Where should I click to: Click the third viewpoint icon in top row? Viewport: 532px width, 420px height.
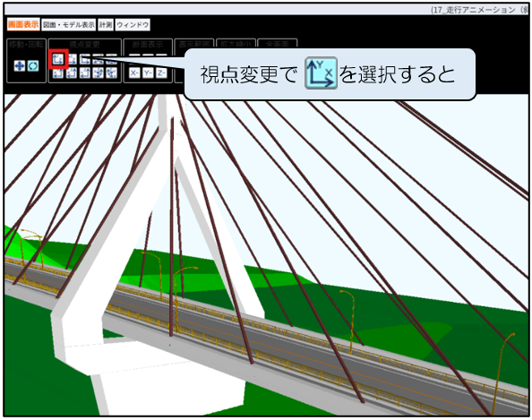(85, 59)
